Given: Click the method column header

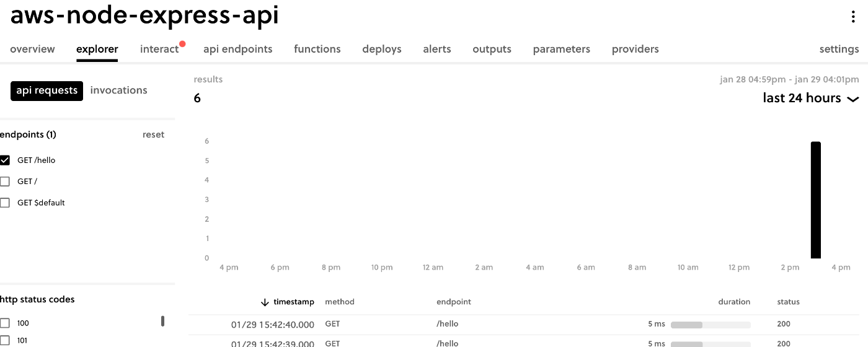Looking at the screenshot, I should point(340,302).
